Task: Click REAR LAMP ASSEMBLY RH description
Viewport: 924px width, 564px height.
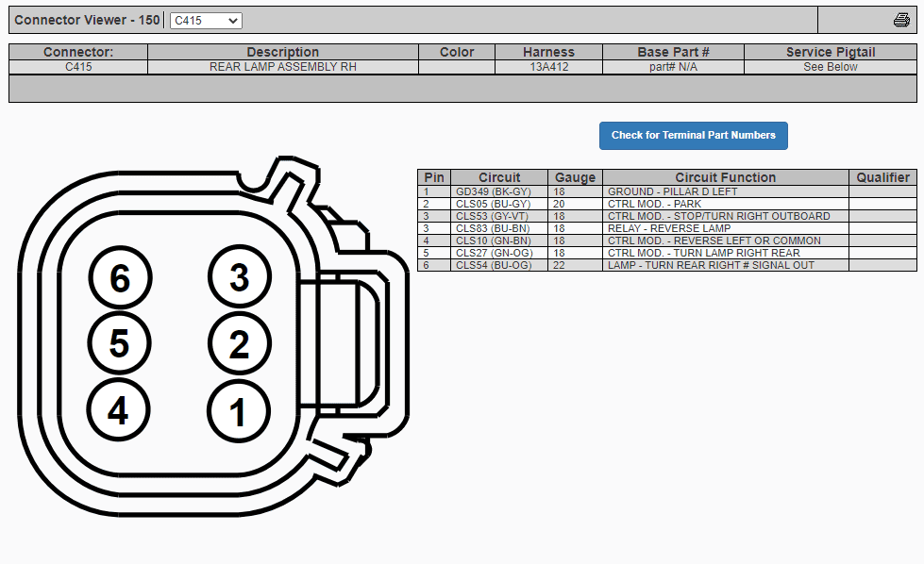Action: click(x=283, y=67)
